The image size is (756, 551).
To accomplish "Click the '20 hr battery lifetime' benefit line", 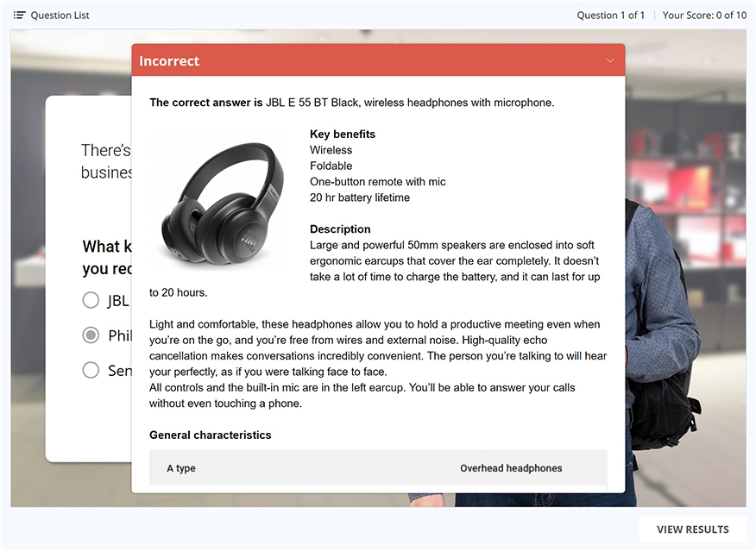I will pos(360,197).
